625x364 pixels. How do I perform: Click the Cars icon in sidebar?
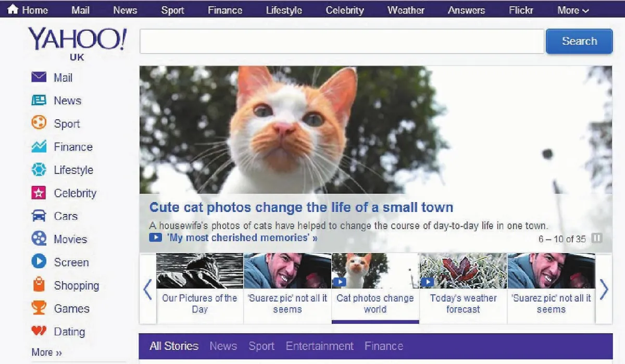point(39,216)
